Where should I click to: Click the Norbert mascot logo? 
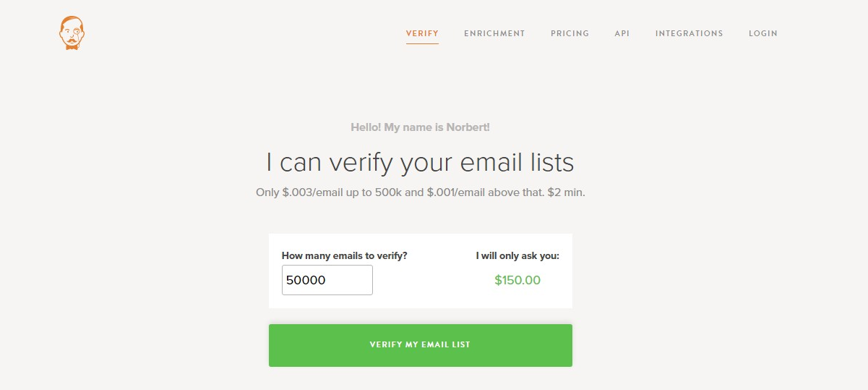[x=72, y=33]
